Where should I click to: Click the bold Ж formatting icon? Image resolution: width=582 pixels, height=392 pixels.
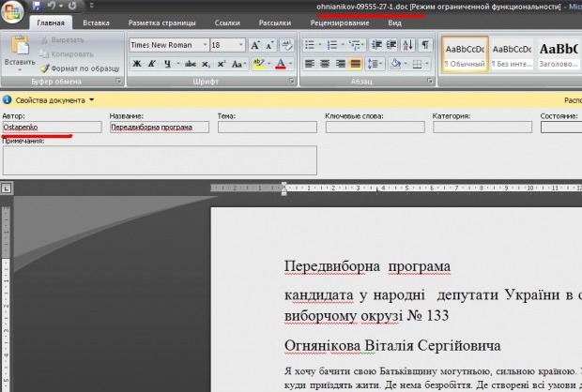pyautogui.click(x=137, y=64)
